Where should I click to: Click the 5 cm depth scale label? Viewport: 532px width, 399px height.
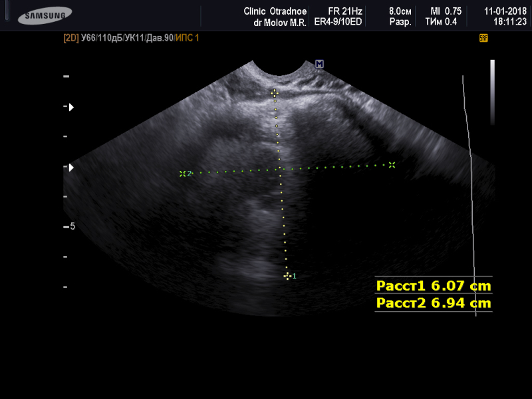[x=72, y=226]
